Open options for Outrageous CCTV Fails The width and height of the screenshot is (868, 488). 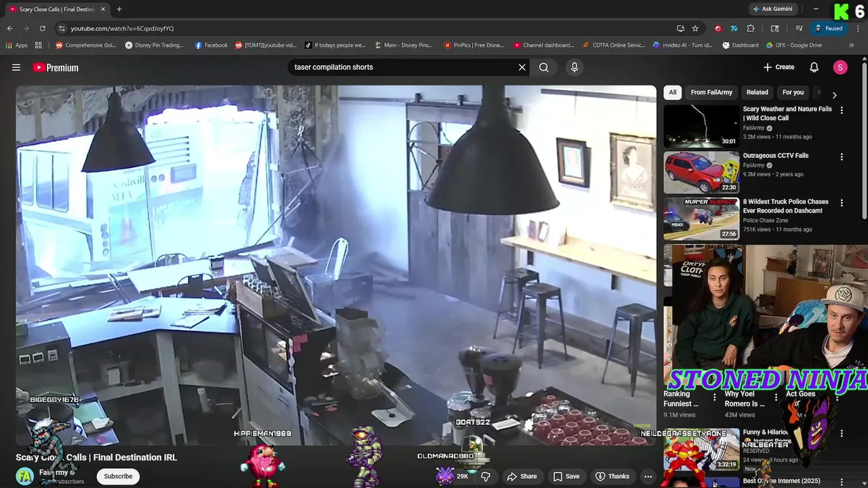pos(842,157)
